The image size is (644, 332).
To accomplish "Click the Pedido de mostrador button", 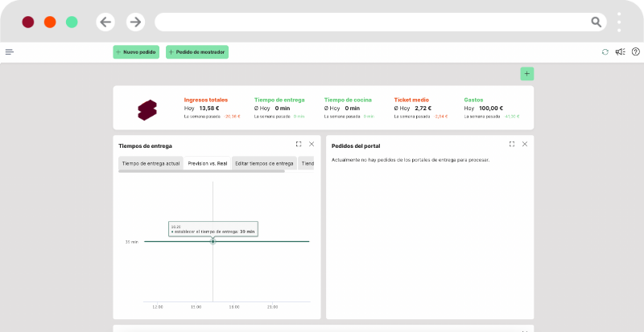I will pyautogui.click(x=197, y=52).
